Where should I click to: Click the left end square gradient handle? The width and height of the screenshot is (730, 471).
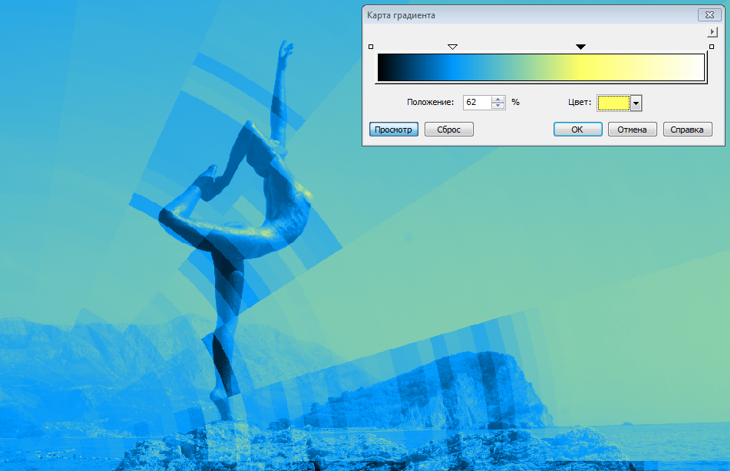pos(371,47)
